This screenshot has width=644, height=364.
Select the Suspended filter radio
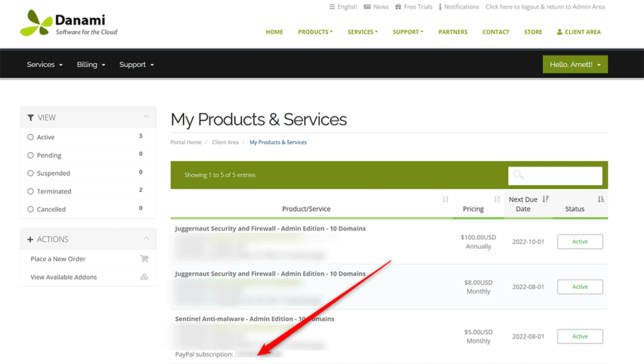tap(30, 173)
